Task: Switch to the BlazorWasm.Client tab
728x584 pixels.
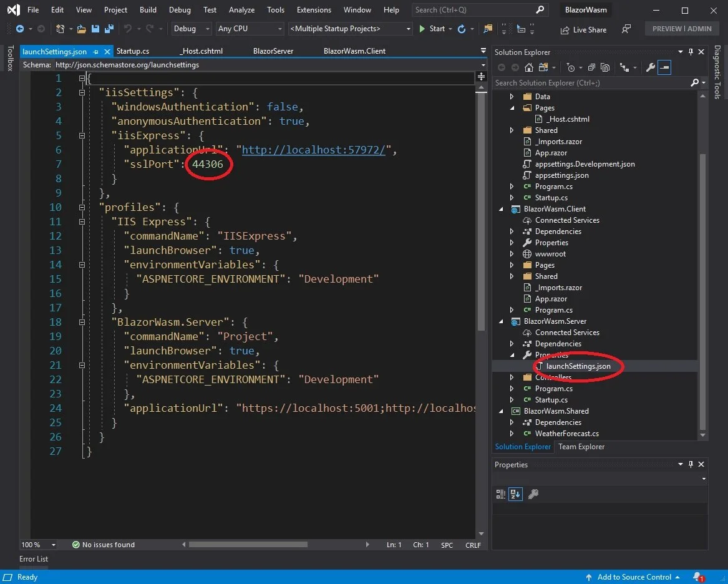Action: pyautogui.click(x=354, y=51)
